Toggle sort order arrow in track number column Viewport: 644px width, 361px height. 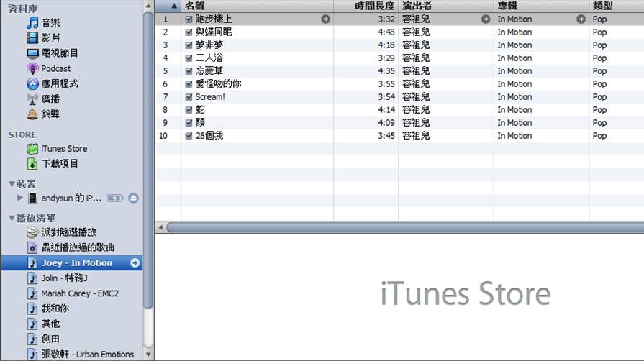click(x=173, y=6)
